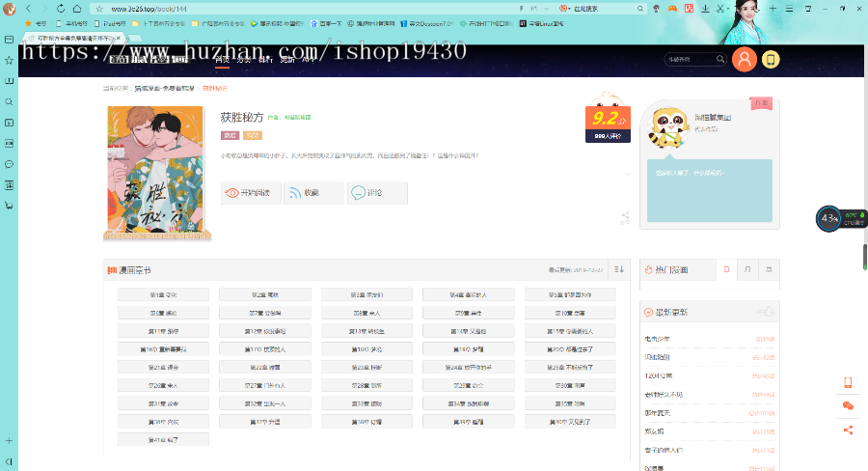Select the 排行 navigation tab
868x471 pixels.
265,60
